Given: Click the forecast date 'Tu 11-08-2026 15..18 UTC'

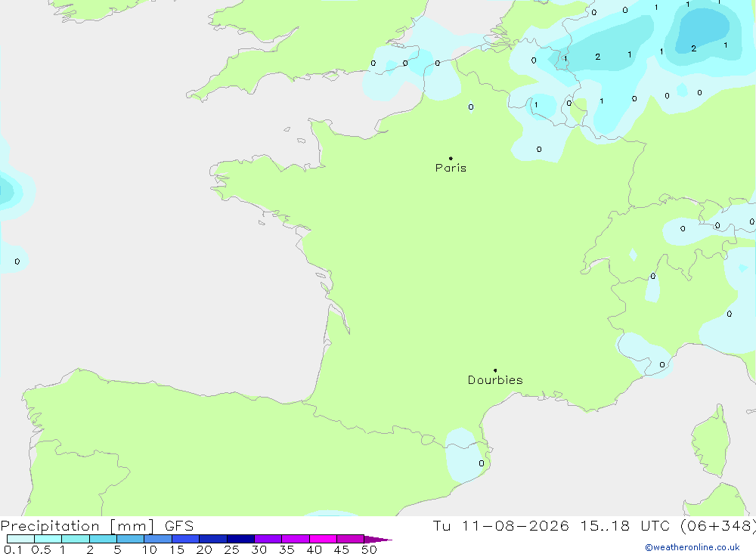Looking at the screenshot, I should (x=551, y=526).
